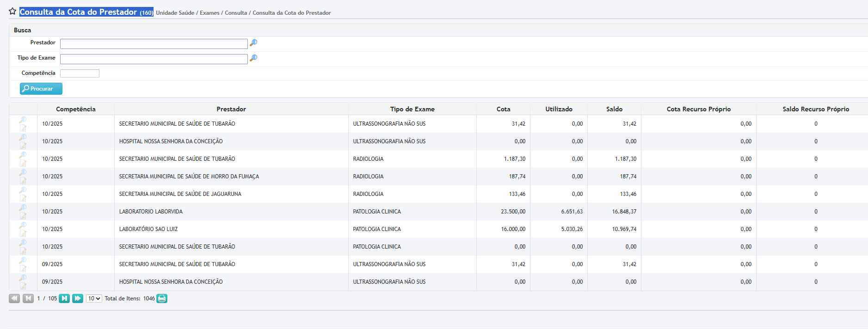Edit the Jaguaruna RADIOLOGIA quota row
Image resolution: width=868 pixels, height=329 pixels.
click(23, 198)
